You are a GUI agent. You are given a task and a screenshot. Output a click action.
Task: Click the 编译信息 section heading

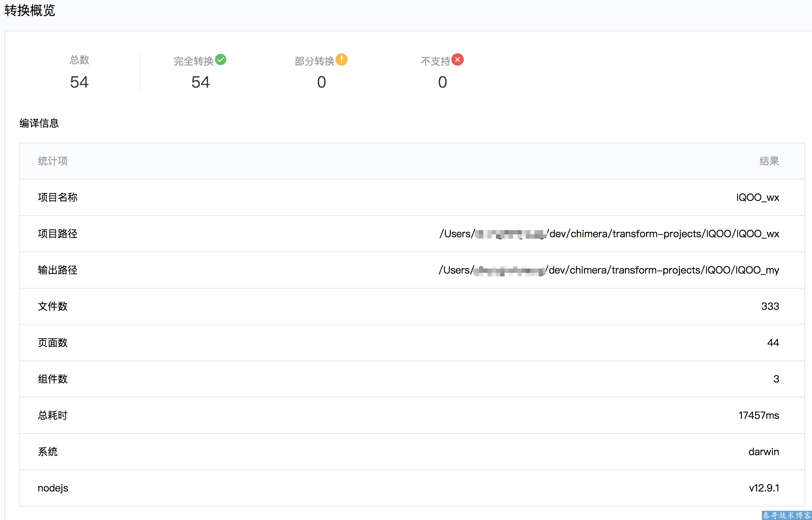click(x=39, y=123)
